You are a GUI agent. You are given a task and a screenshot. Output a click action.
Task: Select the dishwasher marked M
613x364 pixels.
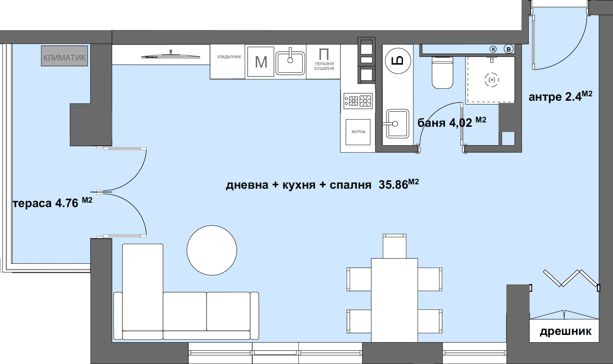click(x=261, y=62)
